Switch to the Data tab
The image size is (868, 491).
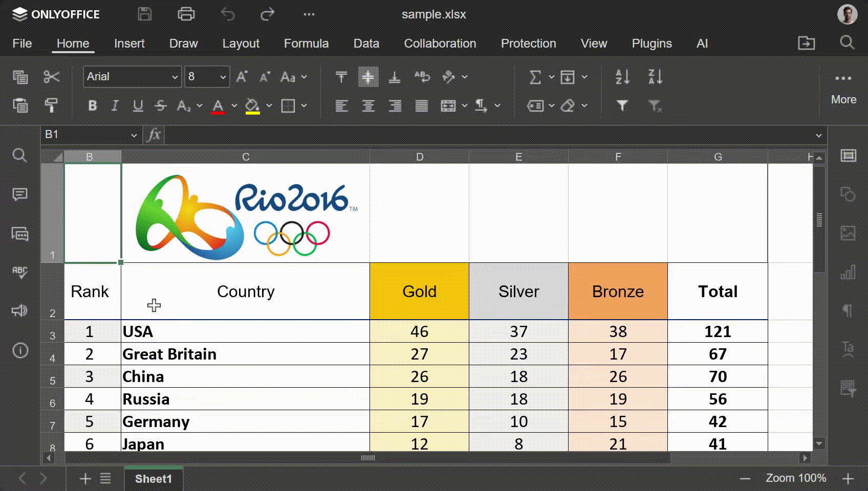[366, 43]
